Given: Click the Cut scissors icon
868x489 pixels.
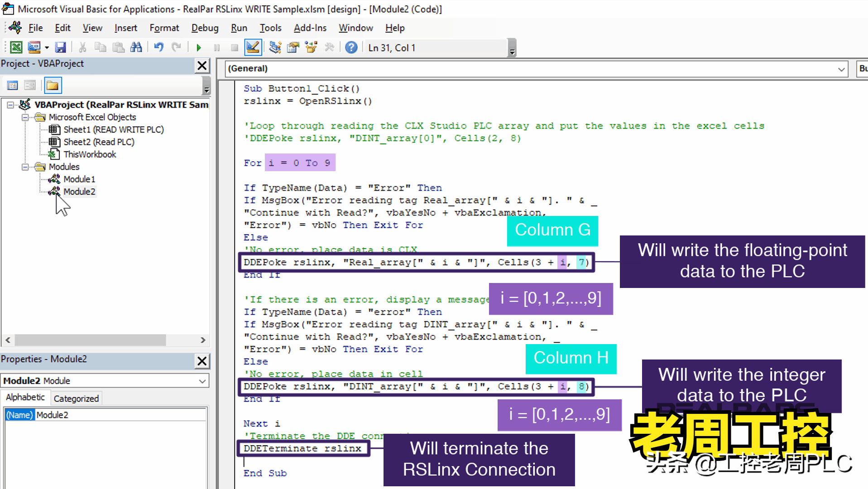Looking at the screenshot, I should click(x=82, y=47).
